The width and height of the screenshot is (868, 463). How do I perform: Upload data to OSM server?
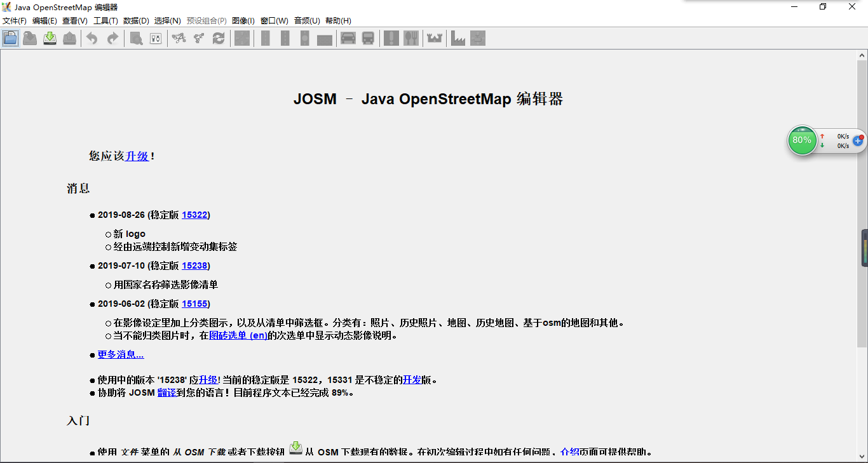[x=70, y=38]
